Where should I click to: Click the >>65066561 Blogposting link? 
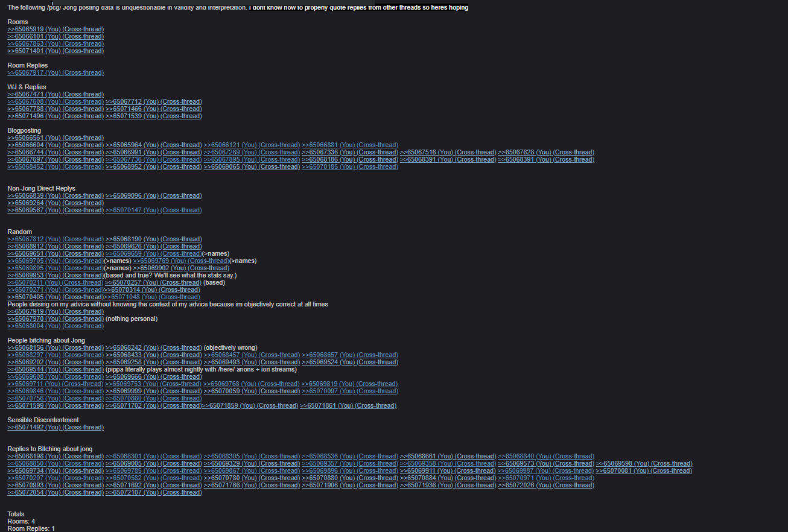56,138
